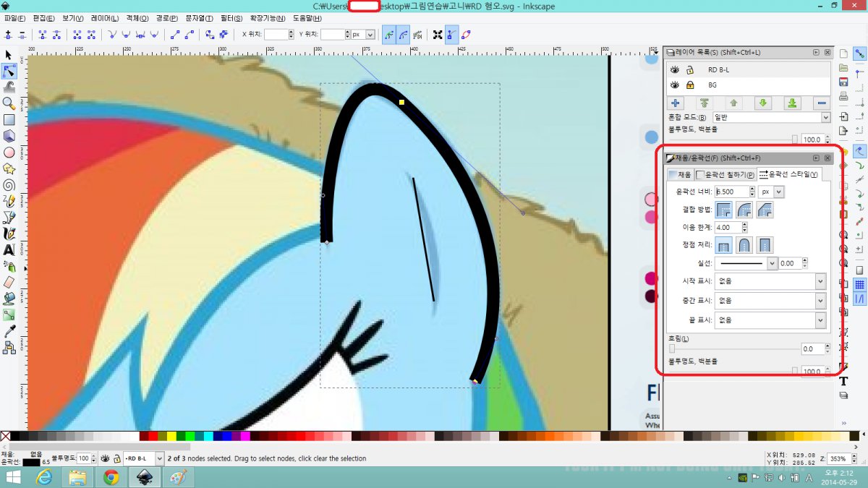This screenshot has width=868, height=488.
Task: Click the join selected nodes icon
Action: tap(43, 34)
